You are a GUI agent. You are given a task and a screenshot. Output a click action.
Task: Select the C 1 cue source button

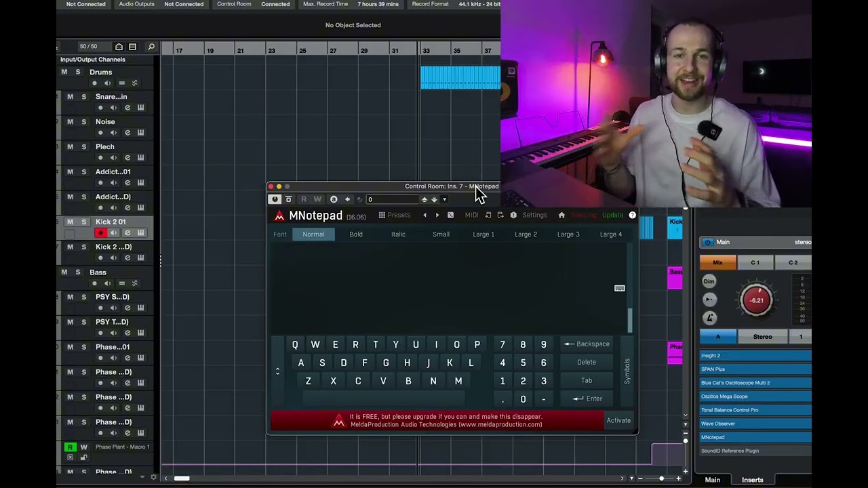(755, 262)
